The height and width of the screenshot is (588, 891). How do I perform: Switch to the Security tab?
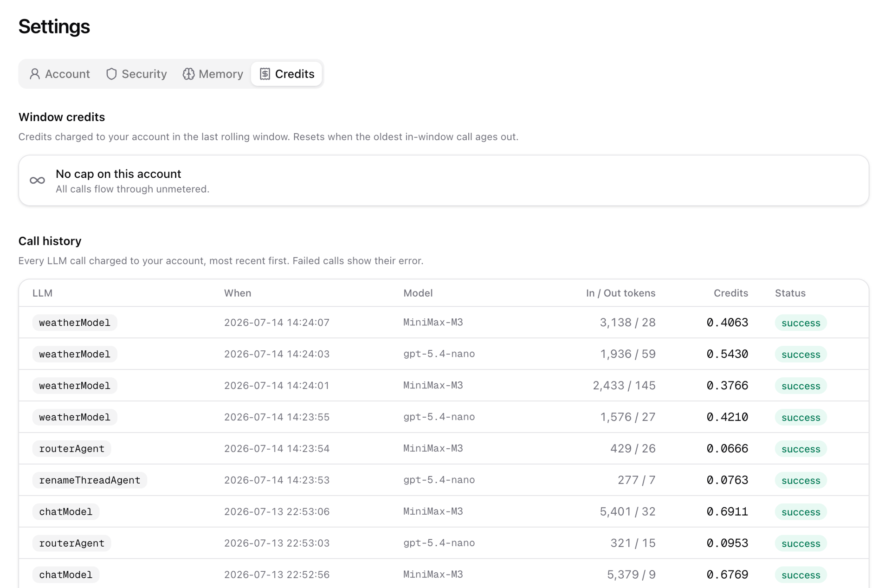(x=136, y=74)
